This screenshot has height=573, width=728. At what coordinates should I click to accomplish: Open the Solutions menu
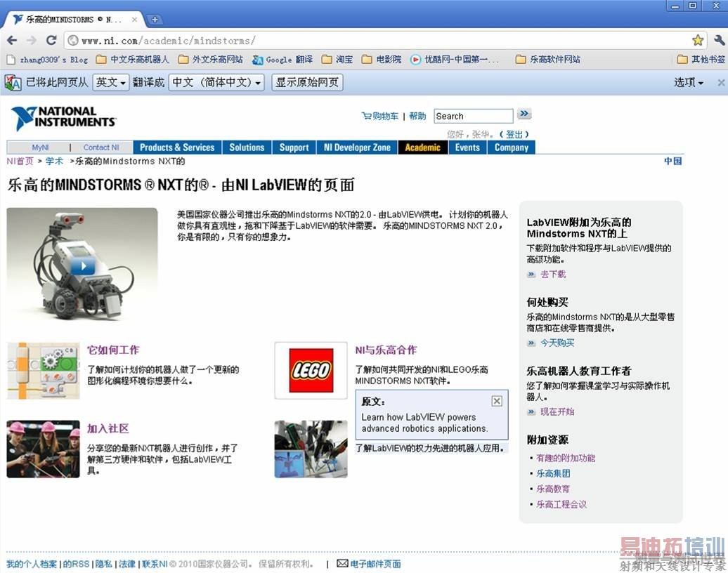tap(247, 147)
